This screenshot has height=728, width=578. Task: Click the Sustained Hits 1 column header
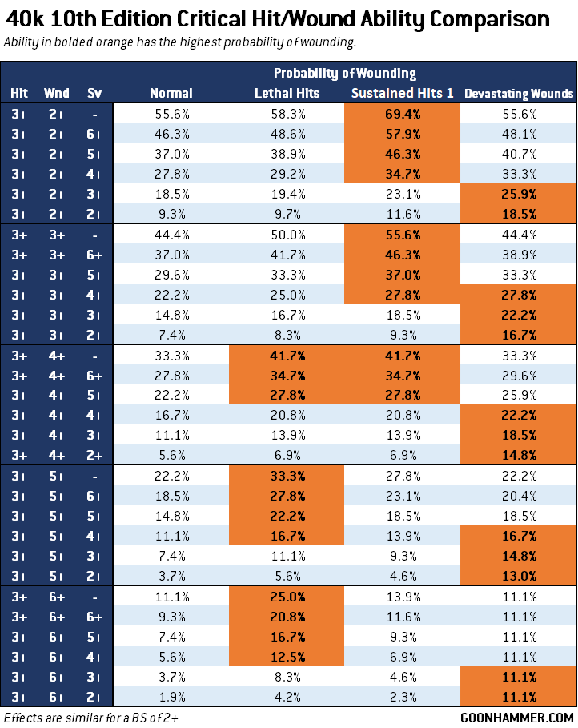(x=402, y=94)
